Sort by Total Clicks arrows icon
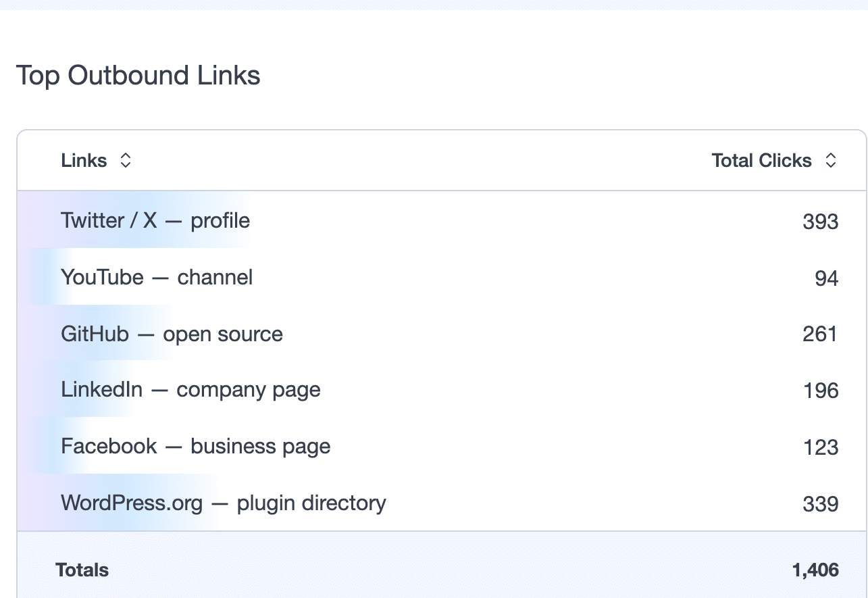Screen dimensions: 868x598 (831, 161)
